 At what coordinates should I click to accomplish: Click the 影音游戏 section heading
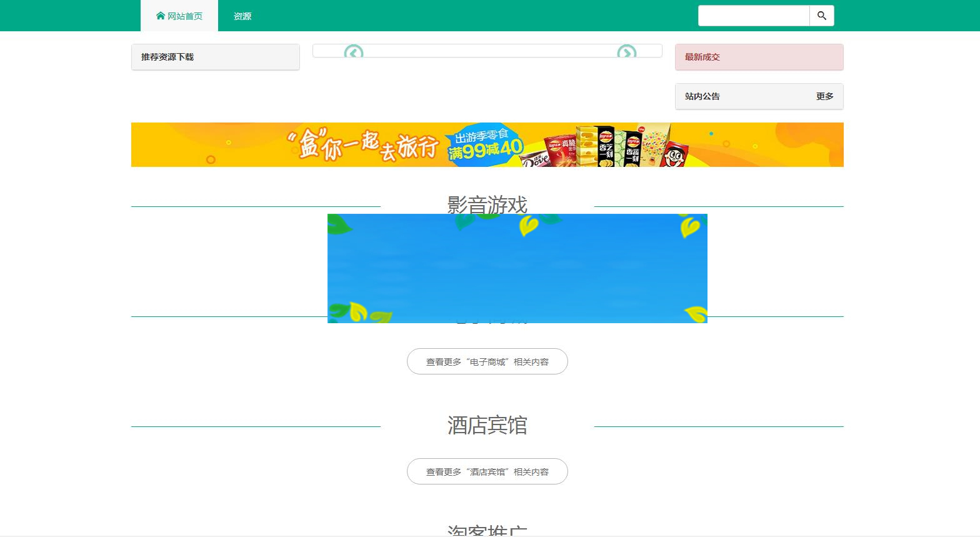click(x=487, y=204)
